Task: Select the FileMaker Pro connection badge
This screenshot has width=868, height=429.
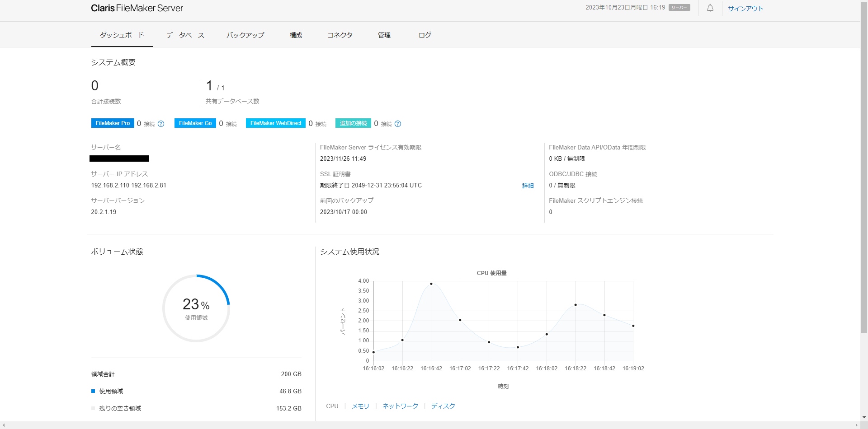Action: pos(113,123)
